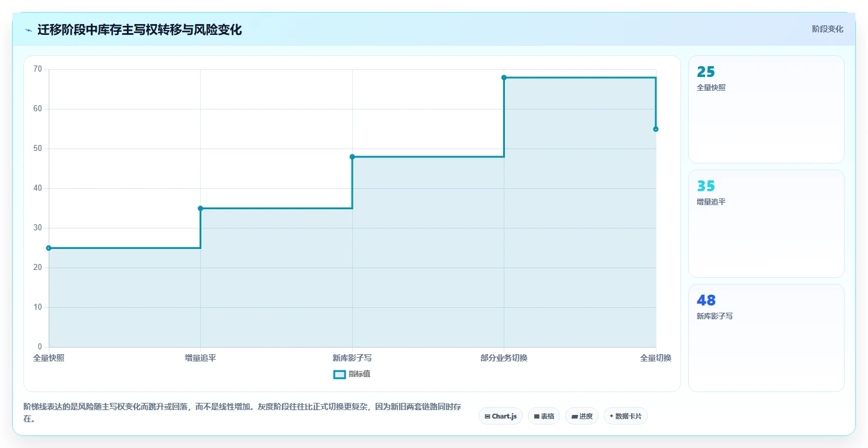Click the y-axis value 40

pos(38,188)
